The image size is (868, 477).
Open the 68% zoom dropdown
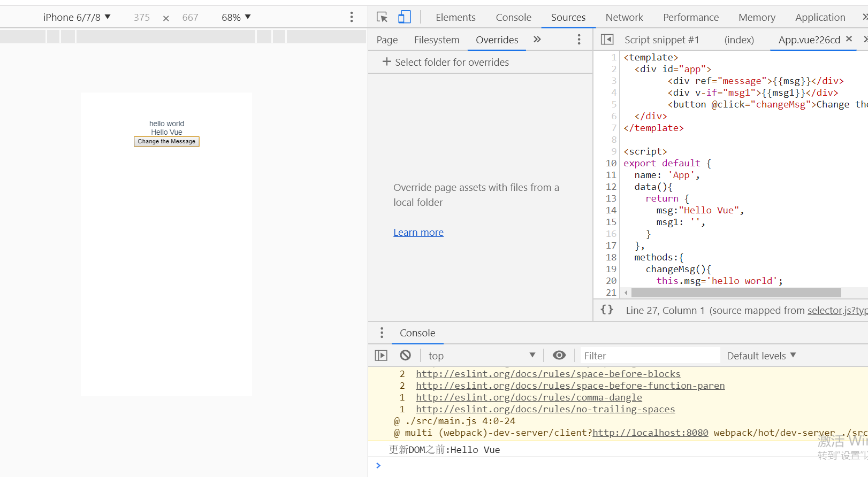click(x=236, y=17)
